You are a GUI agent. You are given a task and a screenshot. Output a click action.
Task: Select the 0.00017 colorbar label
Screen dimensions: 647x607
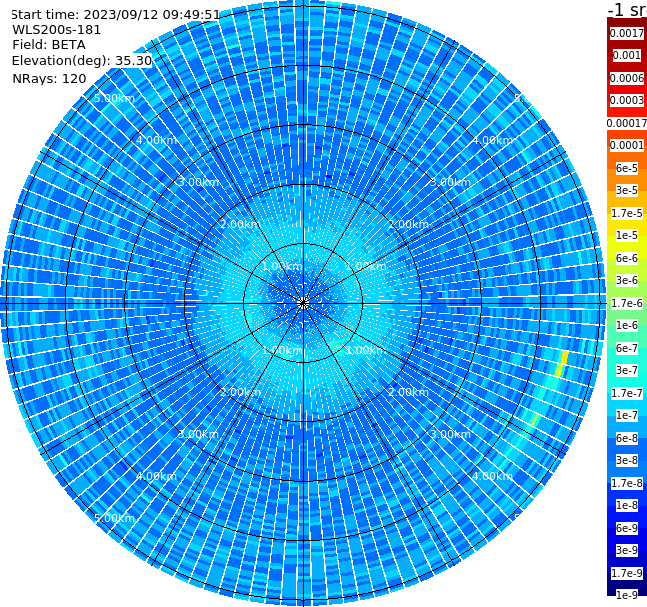click(x=627, y=123)
